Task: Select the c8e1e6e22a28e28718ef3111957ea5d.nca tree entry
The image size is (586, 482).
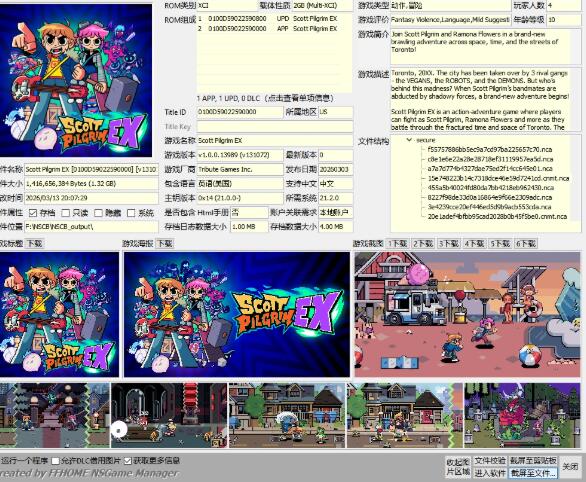Action: 490,159
